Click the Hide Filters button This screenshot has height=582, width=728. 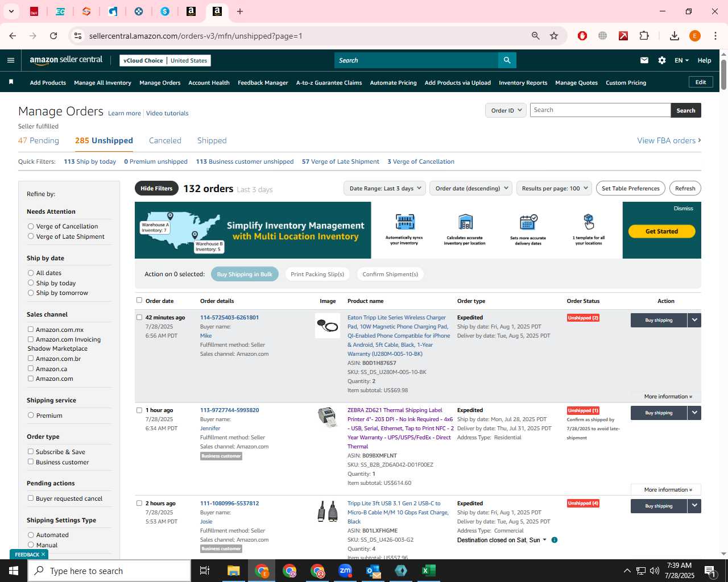point(156,188)
